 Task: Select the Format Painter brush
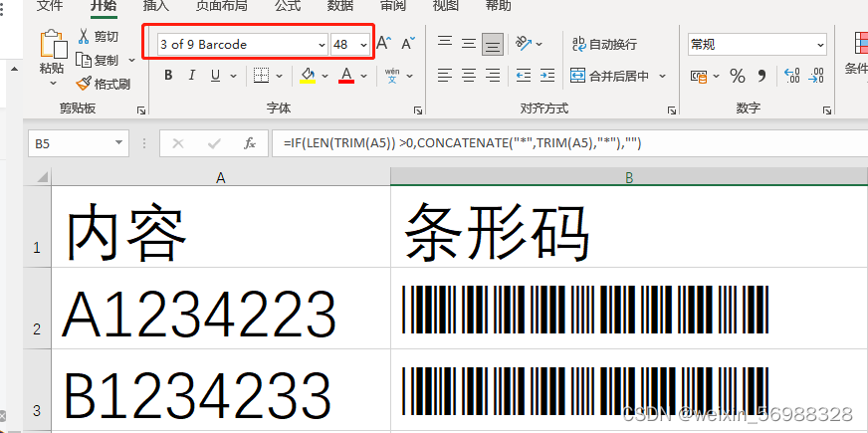click(103, 85)
